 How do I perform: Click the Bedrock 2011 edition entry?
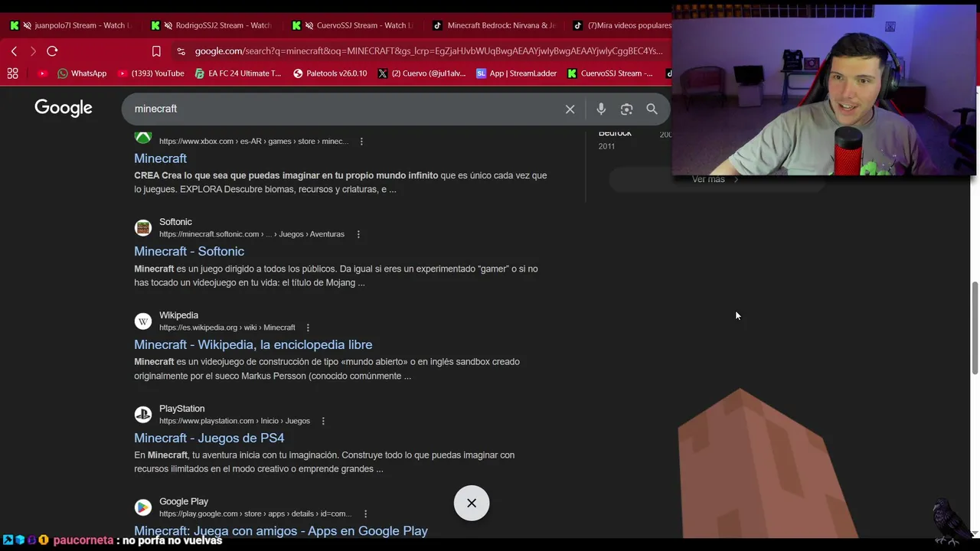(x=615, y=139)
